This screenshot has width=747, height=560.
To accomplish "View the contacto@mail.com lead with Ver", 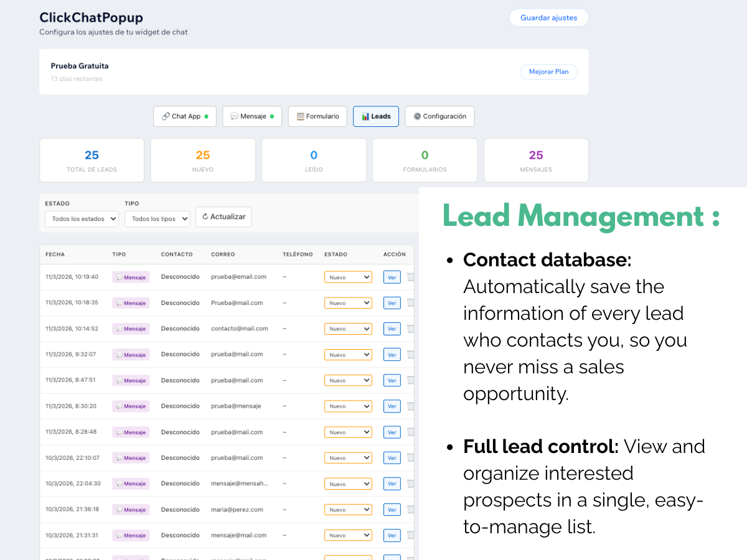I will coord(392,329).
